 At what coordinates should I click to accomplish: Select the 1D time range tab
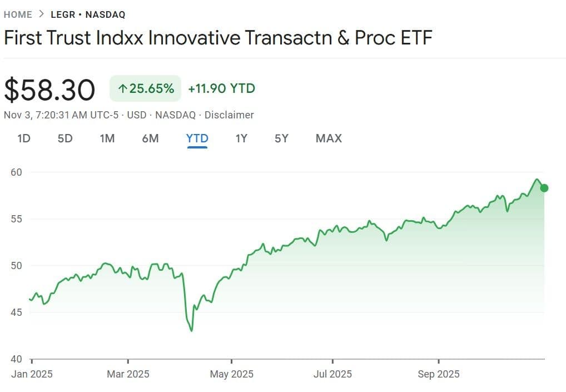tap(24, 138)
